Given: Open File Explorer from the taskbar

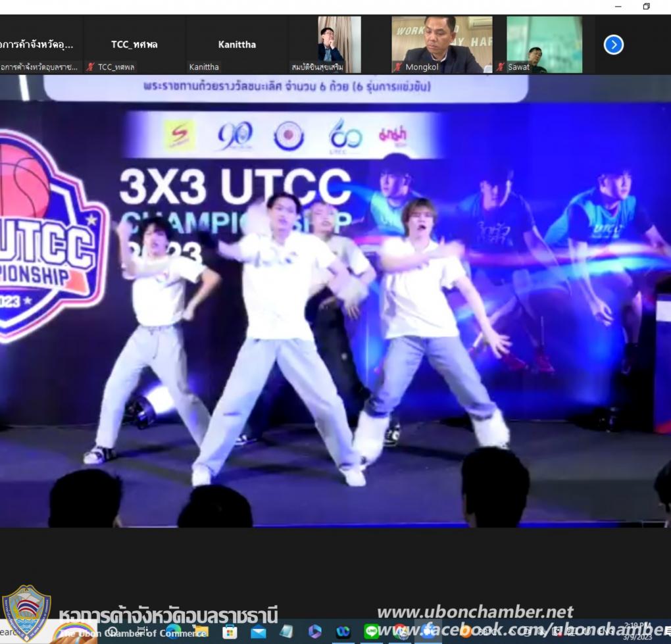Looking at the screenshot, I should click(201, 632).
